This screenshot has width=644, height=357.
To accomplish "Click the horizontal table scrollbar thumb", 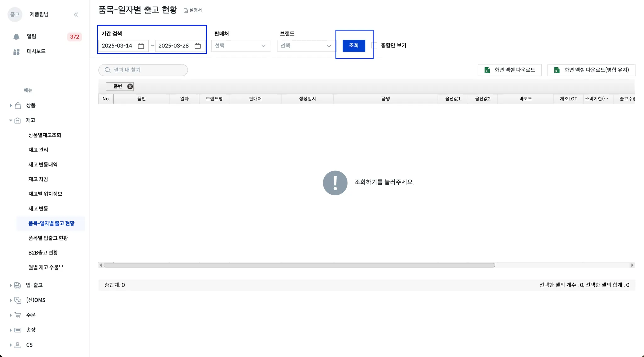I will [299, 265].
